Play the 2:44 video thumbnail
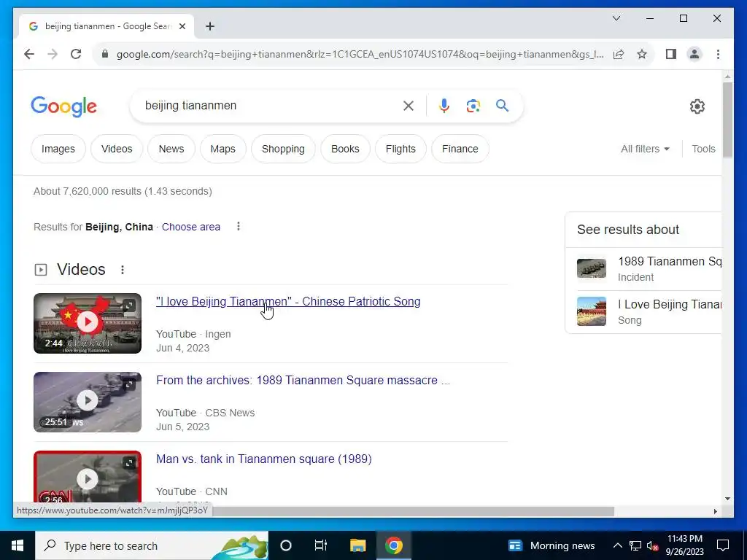 pyautogui.click(x=88, y=323)
